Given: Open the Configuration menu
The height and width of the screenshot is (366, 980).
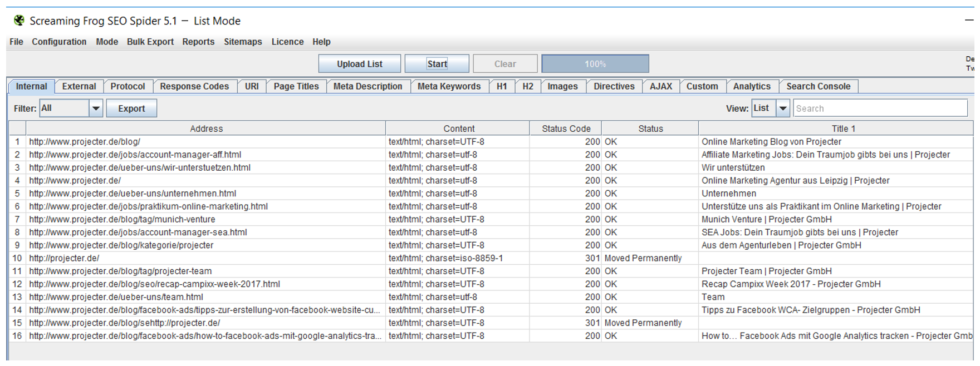Looking at the screenshot, I should (x=59, y=42).
